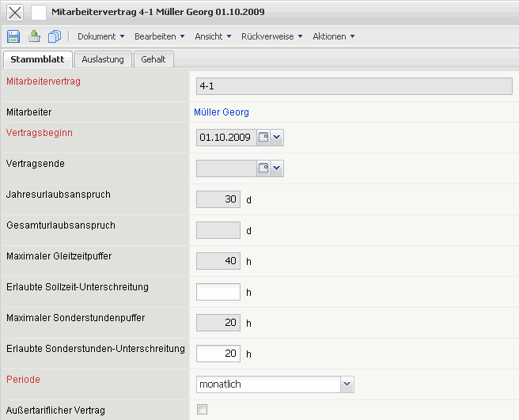Switch to the Gehalt tab
The image size is (519, 420).
click(x=153, y=60)
